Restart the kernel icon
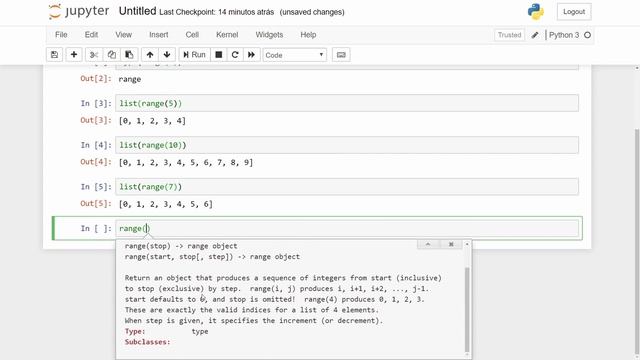The width and height of the screenshot is (640, 360). pos(235,55)
